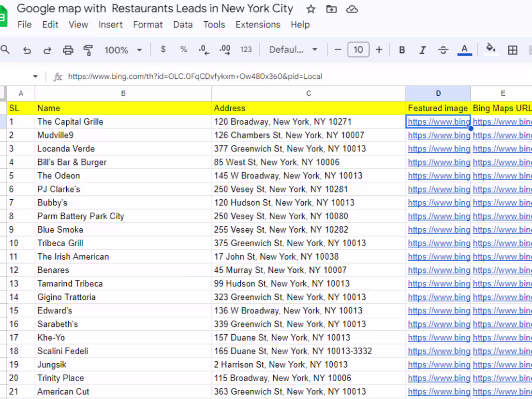This screenshot has height=399, width=532.
Task: Click the font size field showing 10
Action: pyautogui.click(x=358, y=50)
